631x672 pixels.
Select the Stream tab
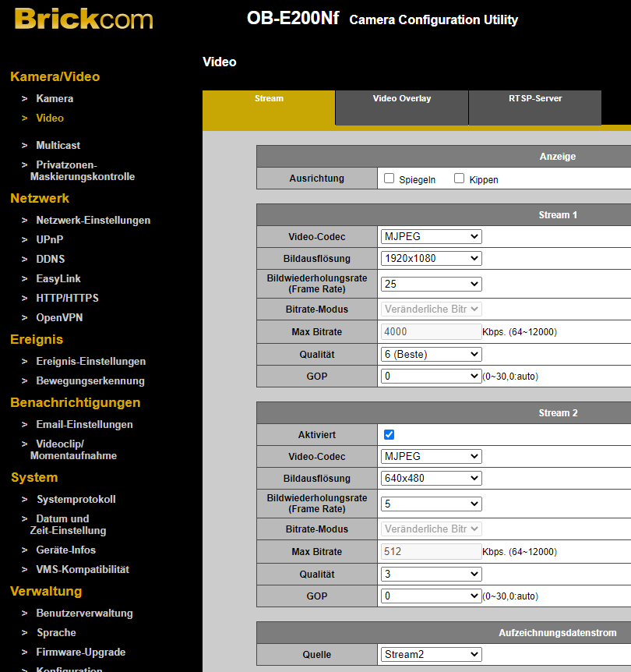click(269, 99)
